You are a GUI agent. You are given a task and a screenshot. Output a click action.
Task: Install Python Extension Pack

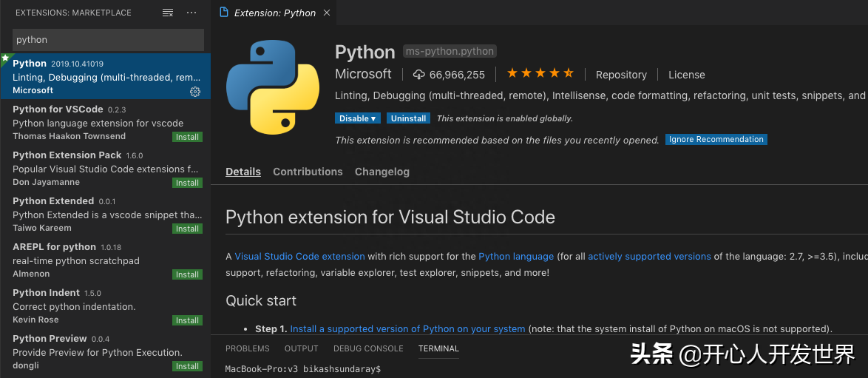(x=187, y=183)
